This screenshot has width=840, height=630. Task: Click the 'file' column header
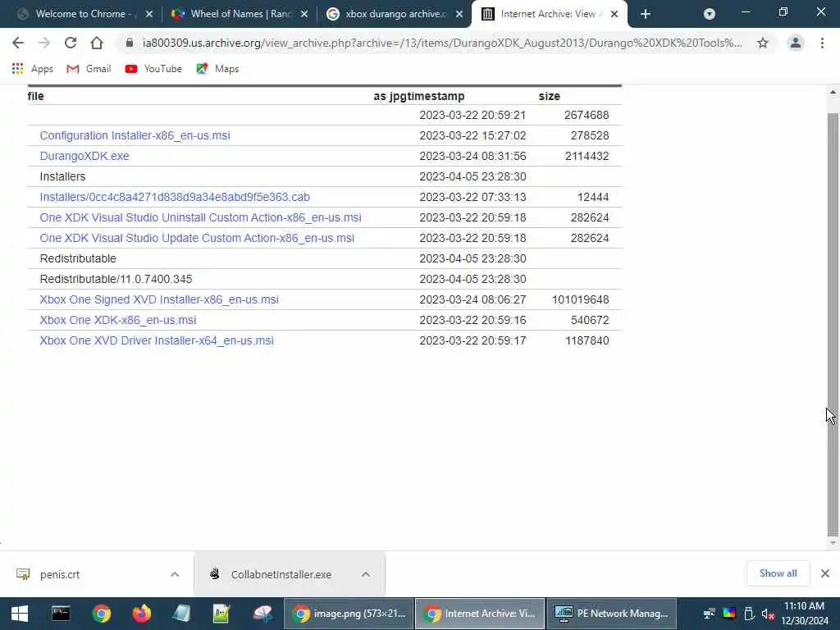(36, 96)
